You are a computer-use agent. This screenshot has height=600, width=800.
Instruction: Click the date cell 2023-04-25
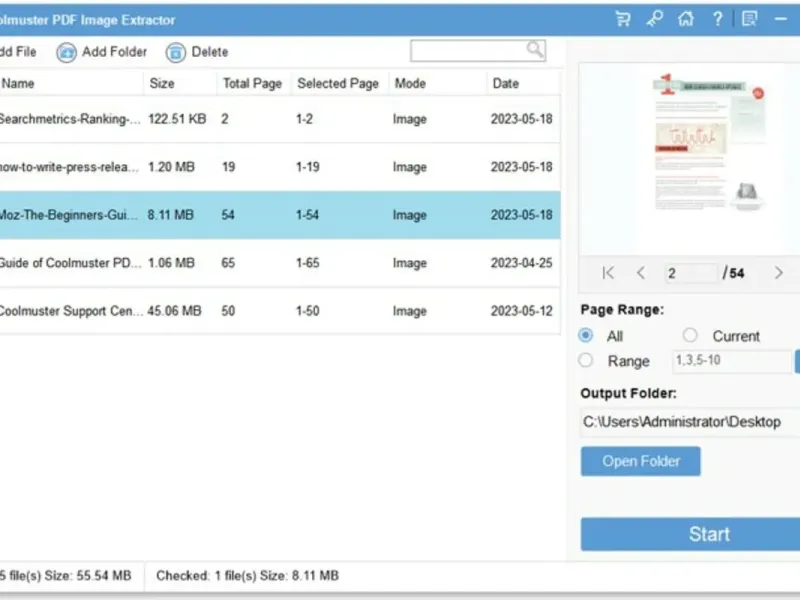pos(521,263)
